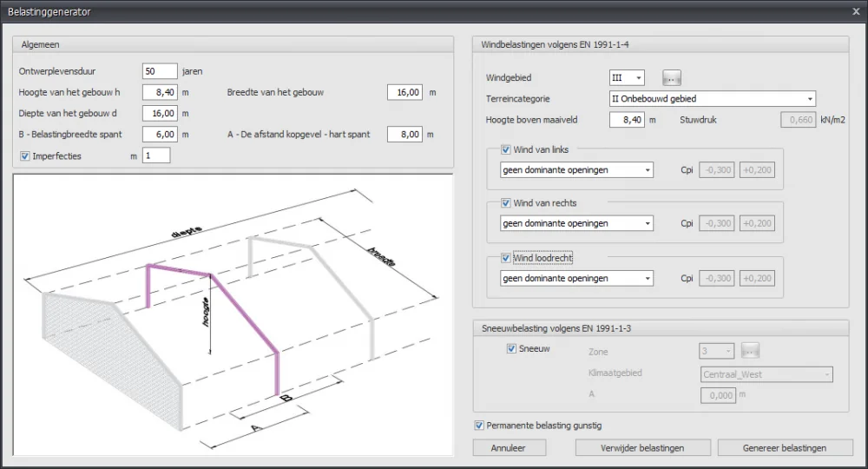
Task: Click the afstand kopgevel - hart spant field
Action: [404, 135]
